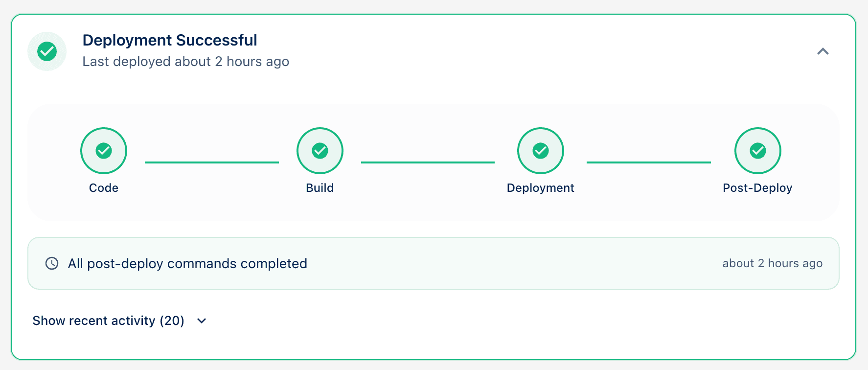This screenshot has height=370, width=868.
Task: Click the clock icon in the status banner
Action: pyautogui.click(x=51, y=263)
